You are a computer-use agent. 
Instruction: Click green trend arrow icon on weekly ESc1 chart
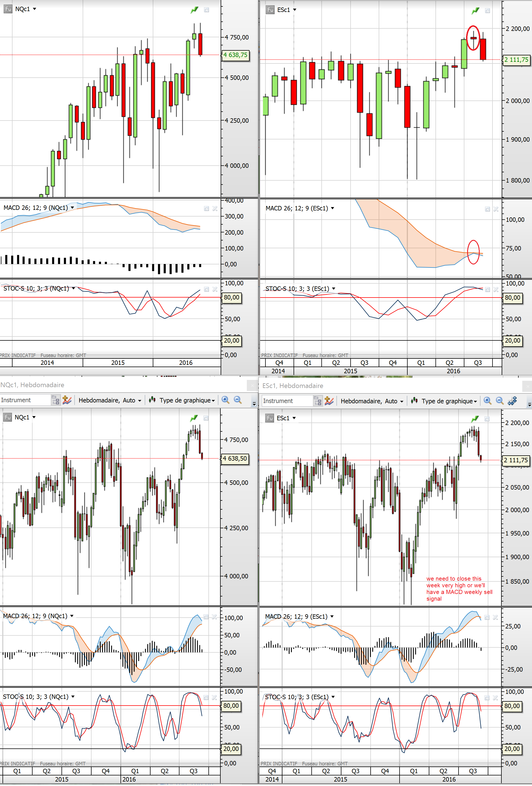475,419
